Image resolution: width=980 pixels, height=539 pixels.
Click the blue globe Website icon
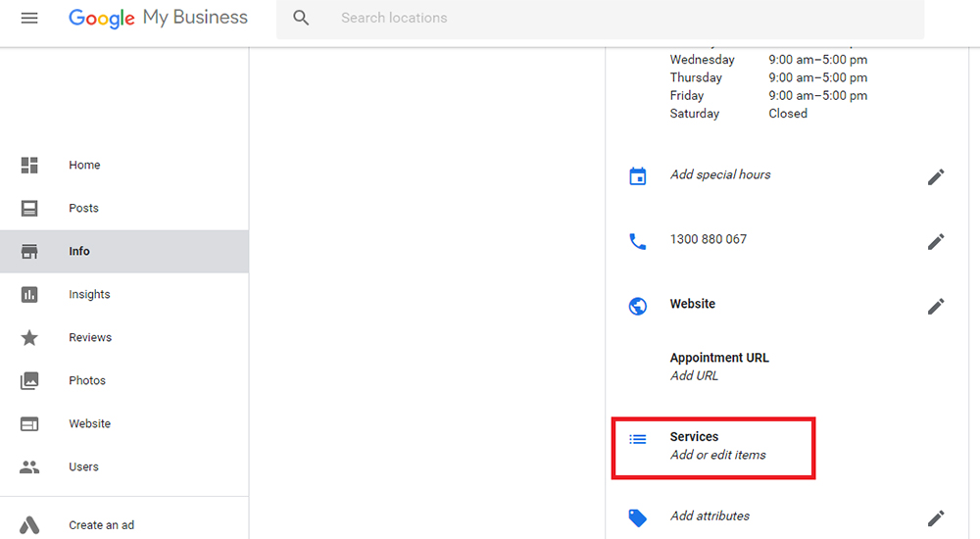(x=638, y=306)
